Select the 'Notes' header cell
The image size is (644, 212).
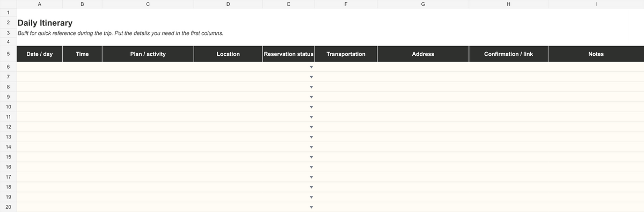(596, 54)
